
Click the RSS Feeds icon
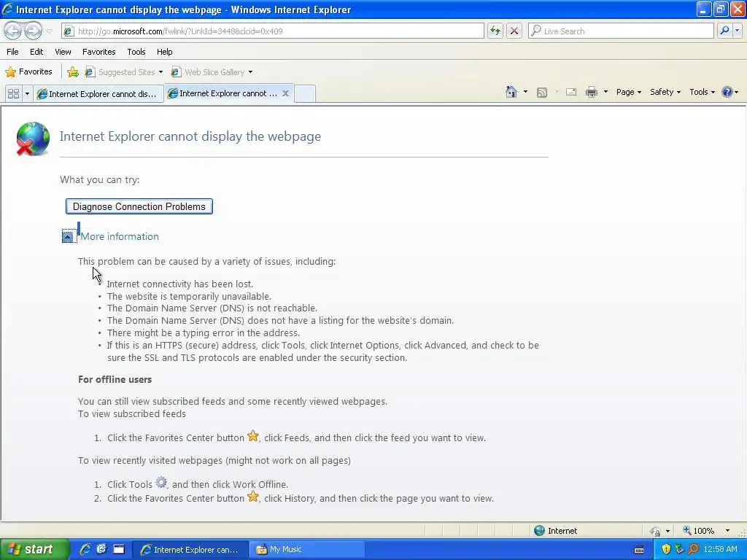coord(542,93)
